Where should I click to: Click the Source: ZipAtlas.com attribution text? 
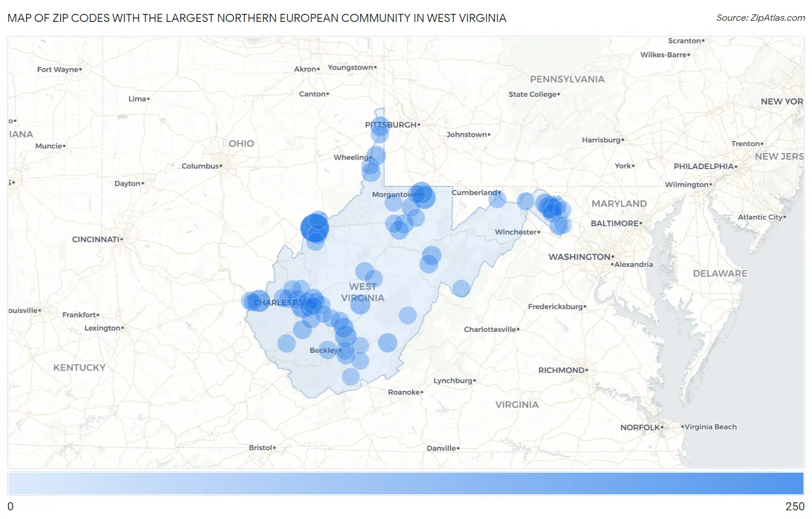(761, 18)
